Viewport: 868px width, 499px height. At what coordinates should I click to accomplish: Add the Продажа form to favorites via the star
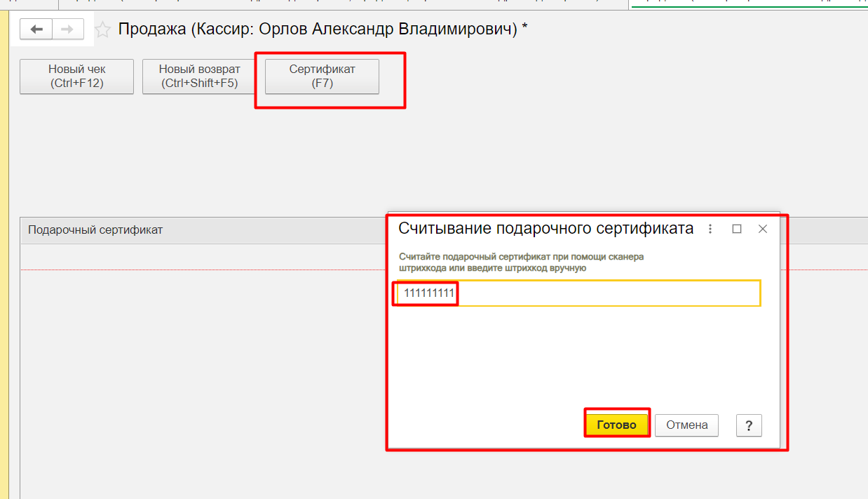(103, 29)
